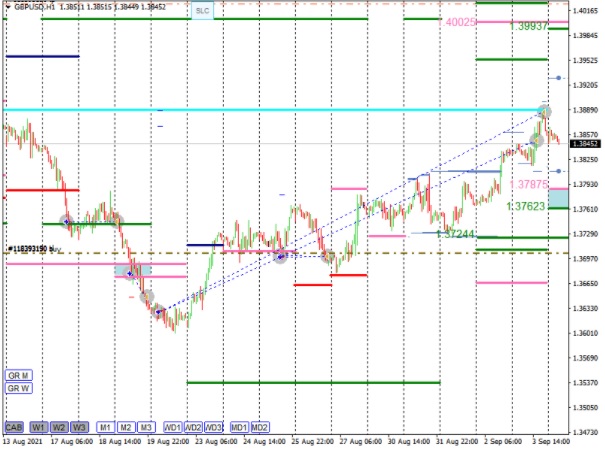Click the MD1 button
Screen dimensions: 605x449
coord(239,427)
